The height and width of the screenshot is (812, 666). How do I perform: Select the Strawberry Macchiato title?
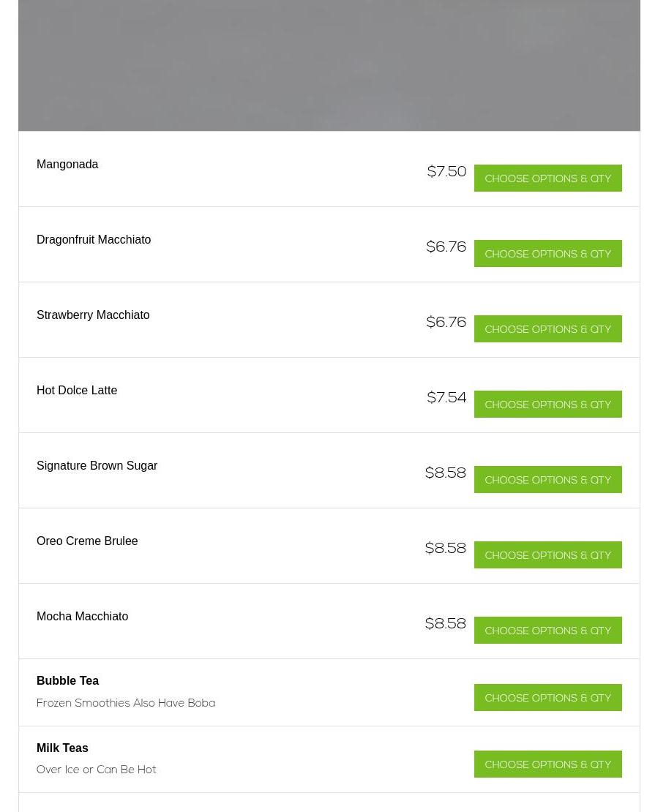(93, 315)
